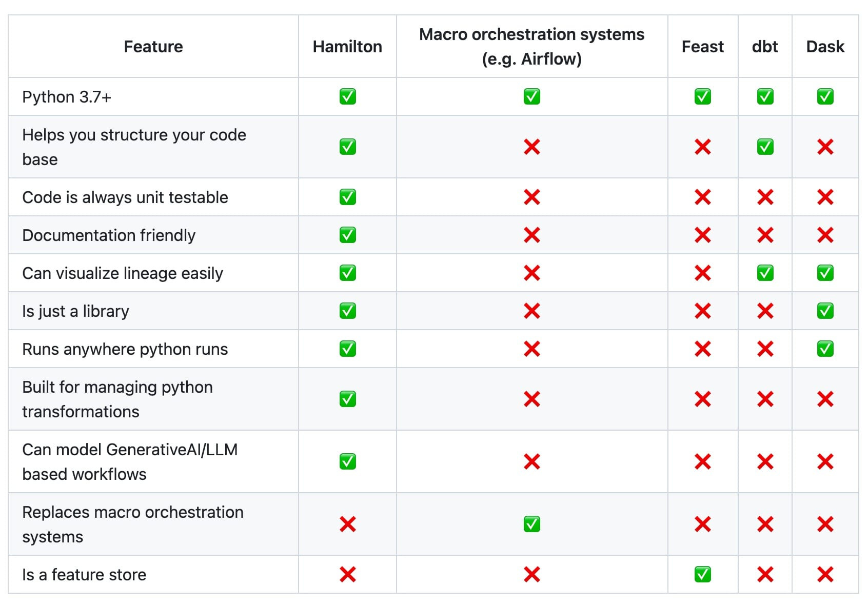Click the dbt checkmark in the Python 3.7+ row
This screenshot has width=868, height=606.
point(765,96)
